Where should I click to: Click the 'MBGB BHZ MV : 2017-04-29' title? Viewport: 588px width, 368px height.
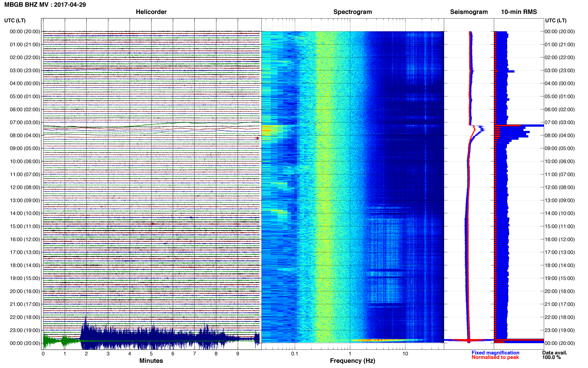click(x=45, y=5)
